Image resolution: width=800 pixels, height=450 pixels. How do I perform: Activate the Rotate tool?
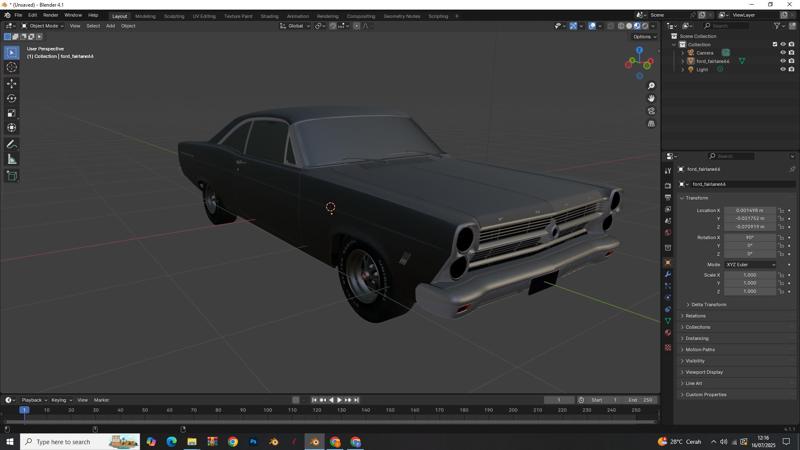pos(11,98)
